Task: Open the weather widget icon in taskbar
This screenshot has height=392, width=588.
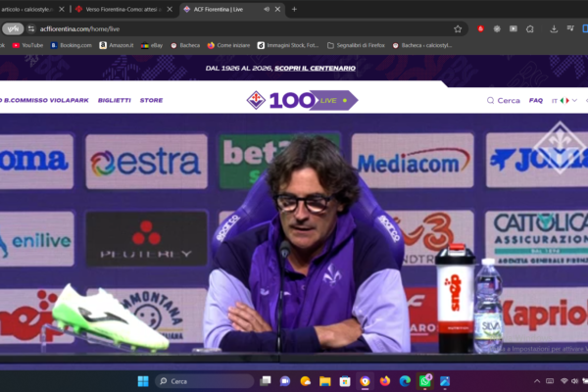Action: point(305,381)
